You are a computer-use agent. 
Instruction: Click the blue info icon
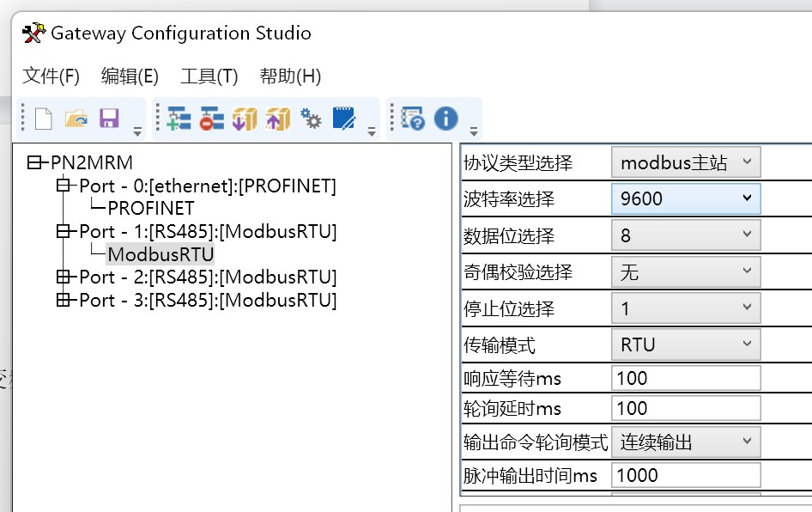click(x=445, y=119)
